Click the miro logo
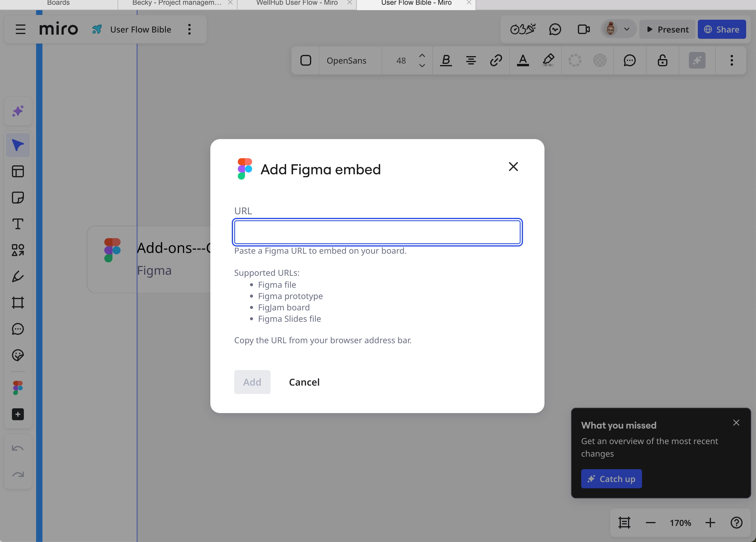 pyautogui.click(x=59, y=29)
